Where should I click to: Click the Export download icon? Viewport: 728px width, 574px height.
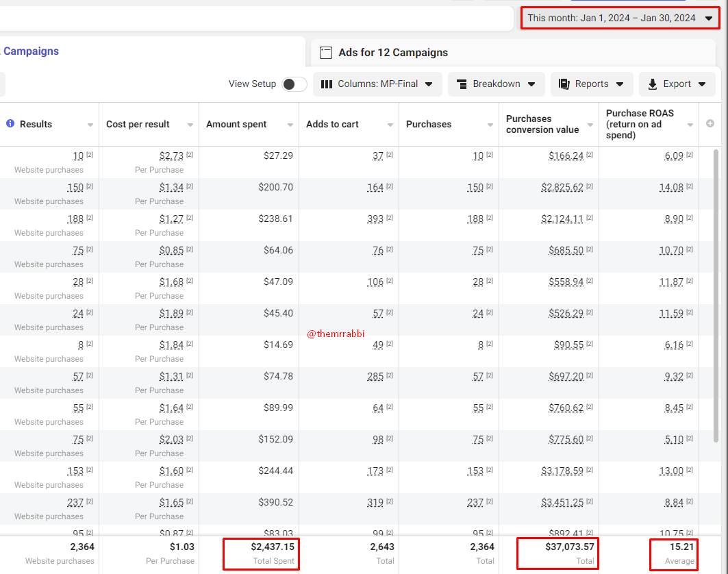(652, 84)
